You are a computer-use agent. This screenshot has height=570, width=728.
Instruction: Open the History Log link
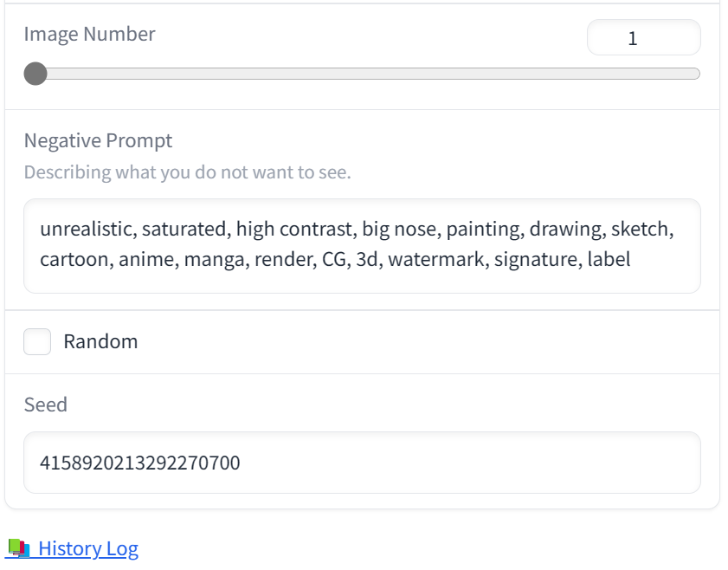pyautogui.click(x=88, y=548)
